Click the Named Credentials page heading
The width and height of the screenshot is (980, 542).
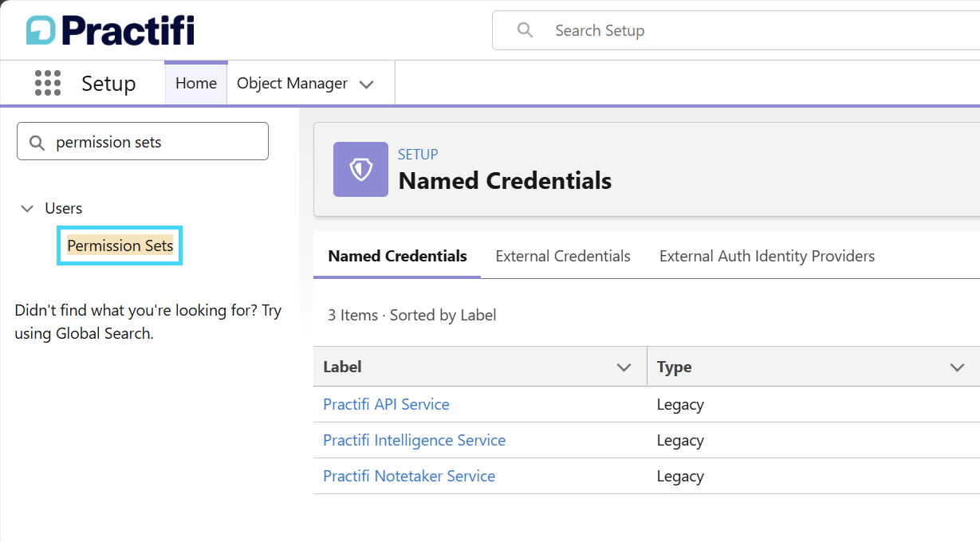pos(505,181)
